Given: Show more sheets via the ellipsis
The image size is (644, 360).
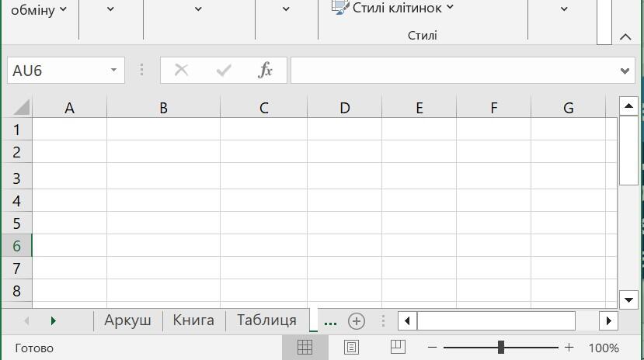Looking at the screenshot, I should [x=330, y=323].
